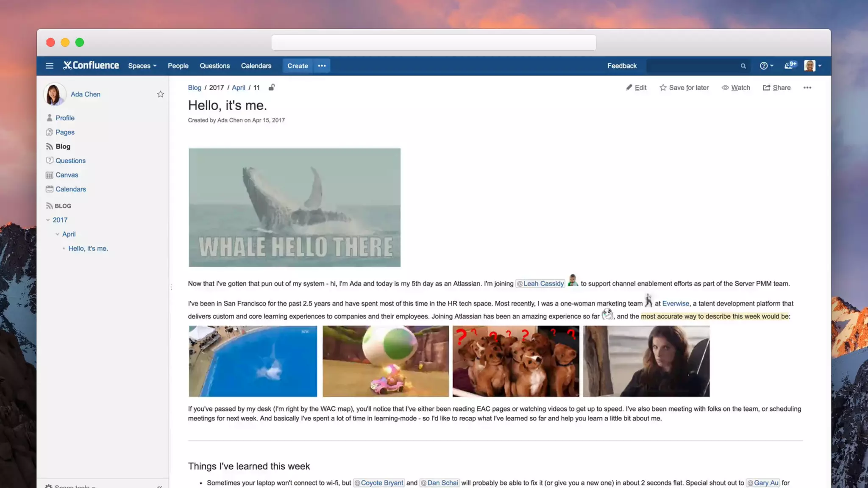The width and height of the screenshot is (868, 488).
Task: Open the People menu item
Action: 178,66
